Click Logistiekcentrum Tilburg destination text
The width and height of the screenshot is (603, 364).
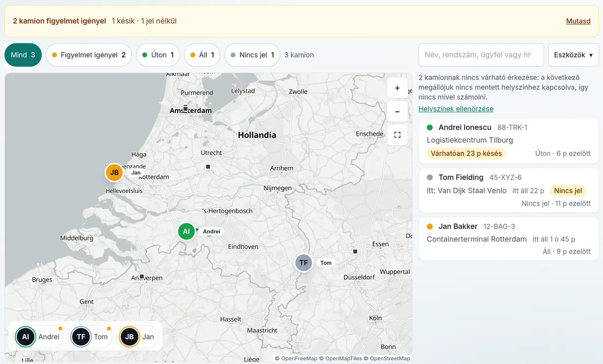click(x=470, y=140)
